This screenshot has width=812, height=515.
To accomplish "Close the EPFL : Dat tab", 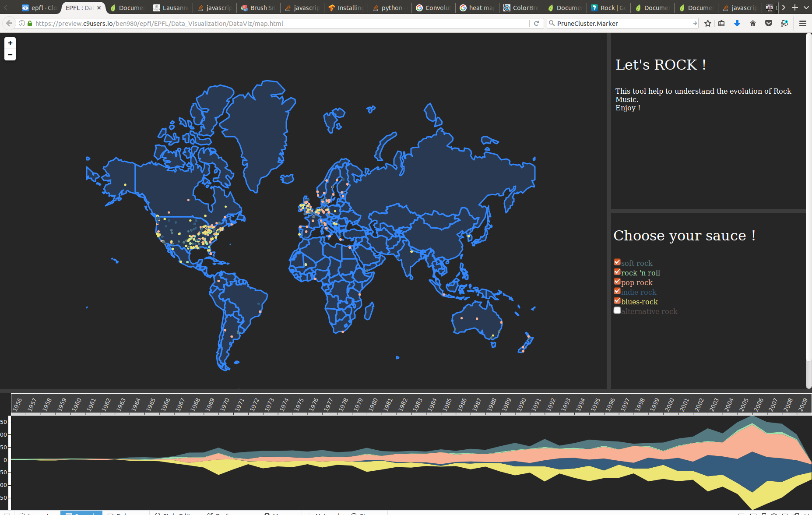I will point(99,7).
